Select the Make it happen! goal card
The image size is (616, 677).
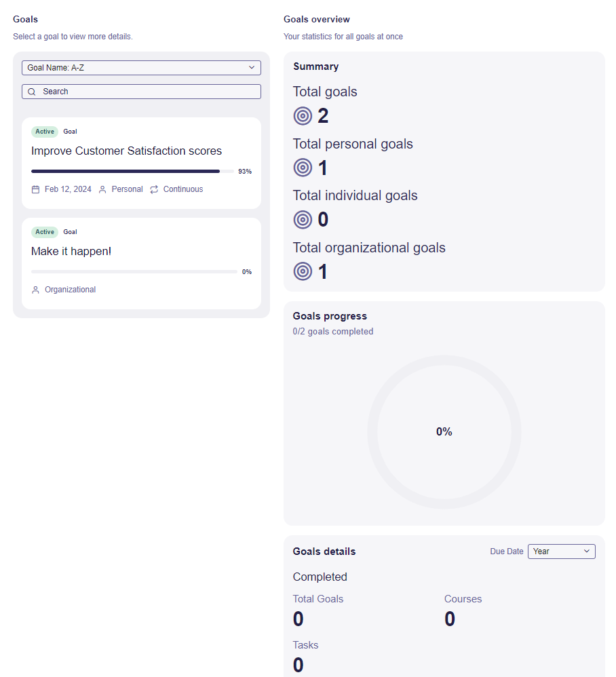(141, 263)
